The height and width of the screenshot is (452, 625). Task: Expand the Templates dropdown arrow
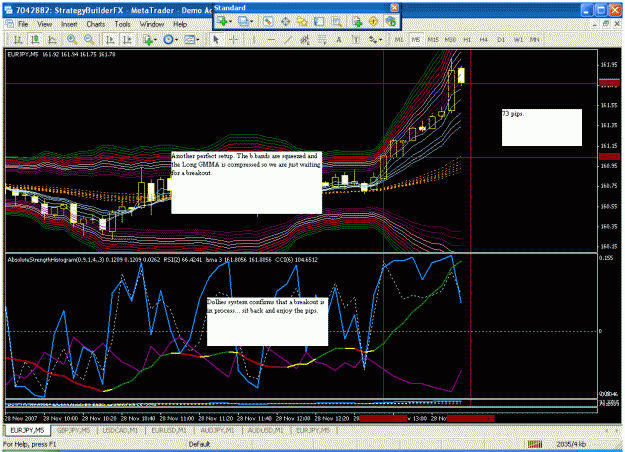pos(198,39)
